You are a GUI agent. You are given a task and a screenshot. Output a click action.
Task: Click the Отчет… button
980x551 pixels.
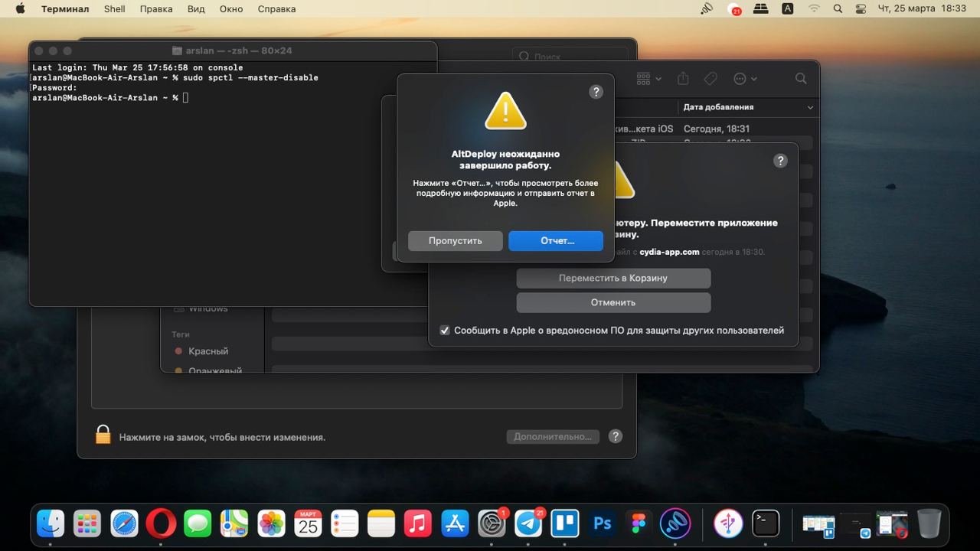pyautogui.click(x=556, y=240)
